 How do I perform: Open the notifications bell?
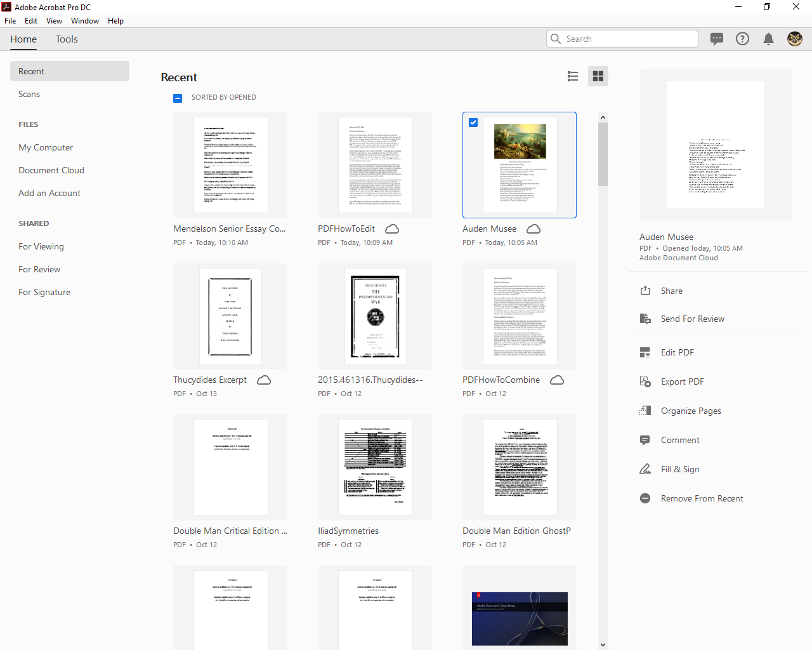768,39
